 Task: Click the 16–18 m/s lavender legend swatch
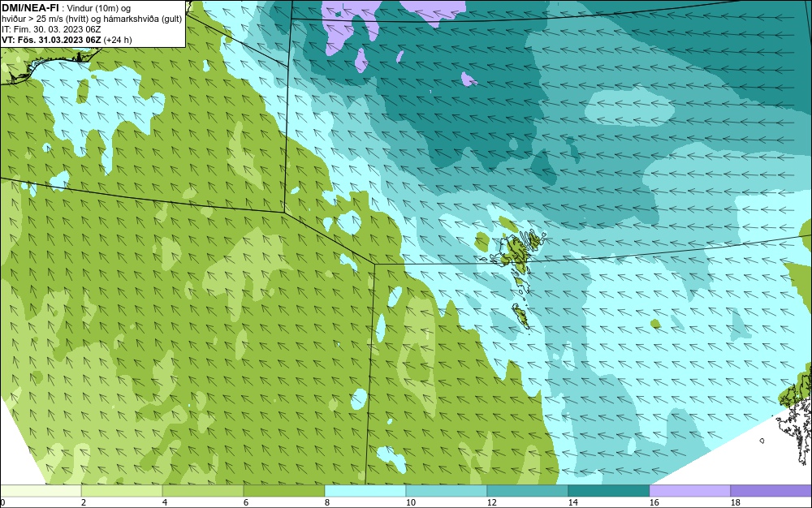(689, 490)
